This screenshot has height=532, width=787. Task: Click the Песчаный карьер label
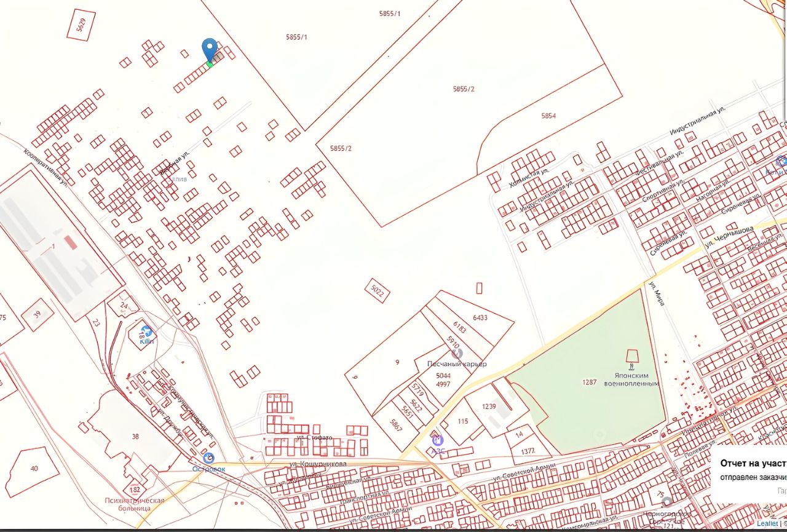tap(457, 364)
